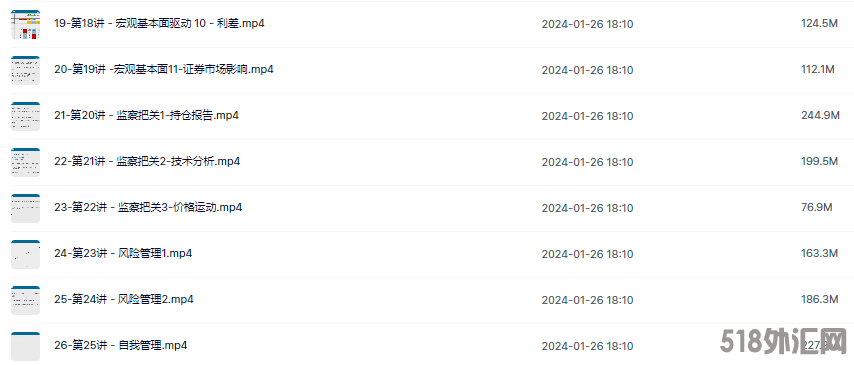Click the 124.5M size of 利差 file
Screen dimensions: 854x365
(819, 24)
